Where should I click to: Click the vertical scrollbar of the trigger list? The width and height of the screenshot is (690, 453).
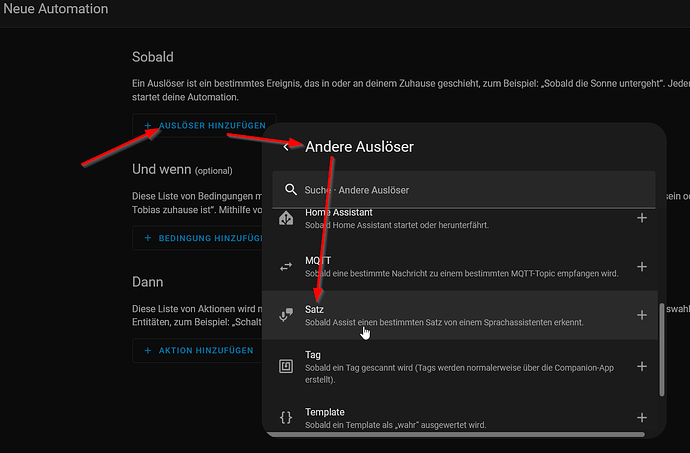click(661, 350)
